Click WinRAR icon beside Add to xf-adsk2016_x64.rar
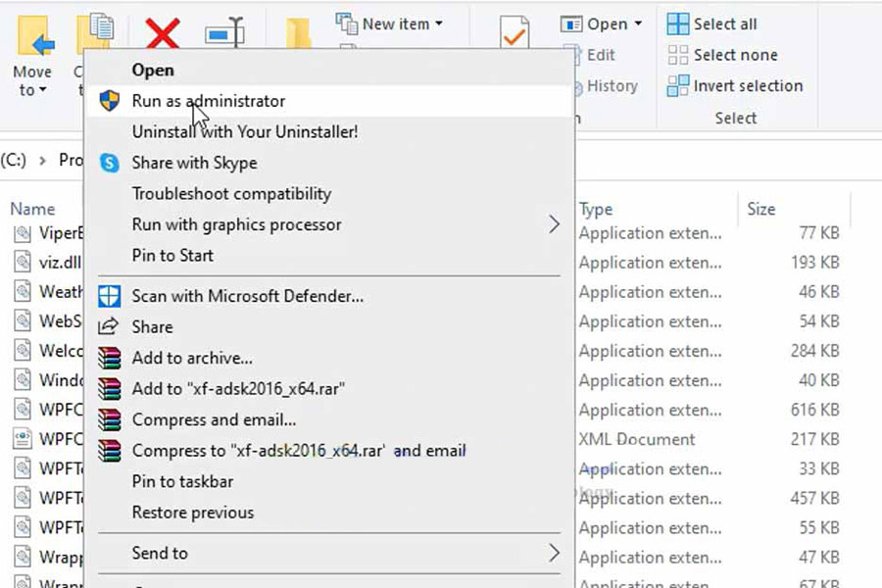 coord(109,389)
